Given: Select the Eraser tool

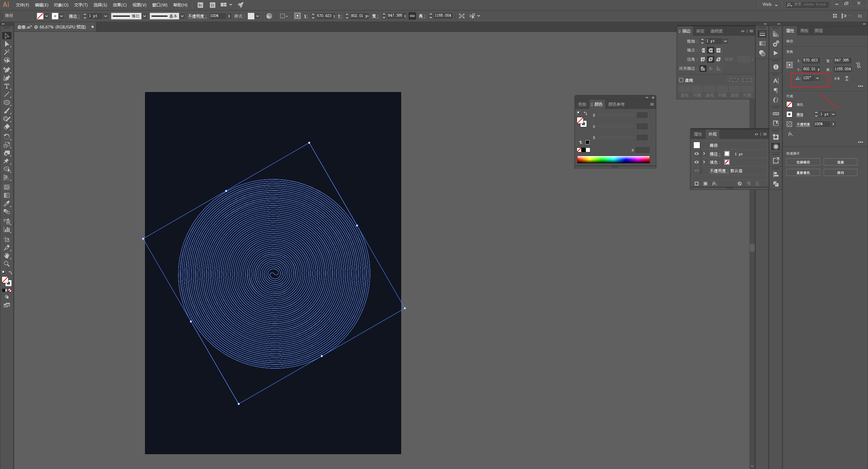Looking at the screenshot, I should (x=6, y=127).
